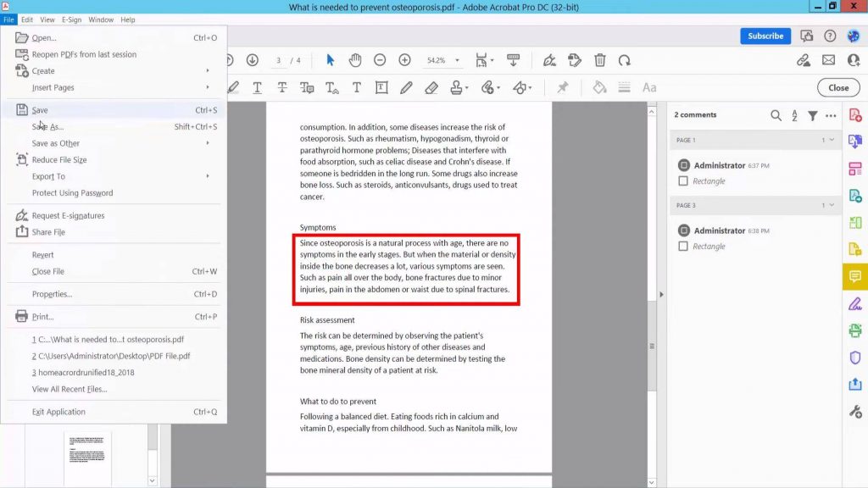Select the Highlight text tool

(233, 87)
